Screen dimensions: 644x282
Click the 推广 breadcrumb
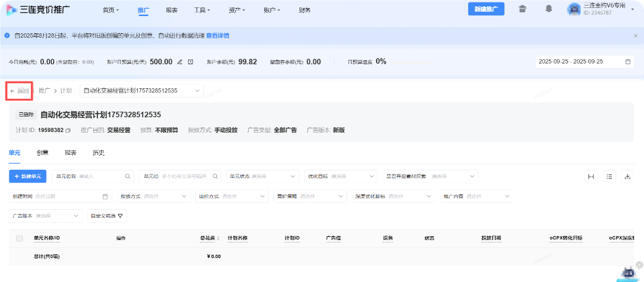44,91
